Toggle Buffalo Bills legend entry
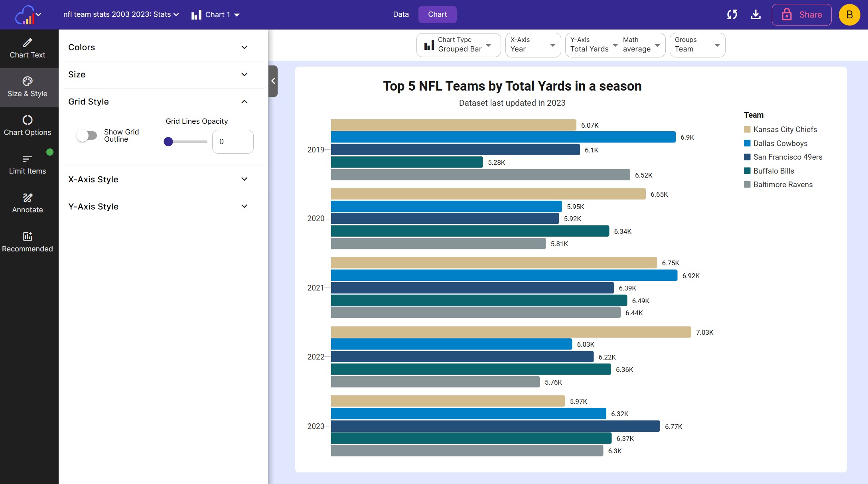This screenshot has height=484, width=868. pos(769,171)
